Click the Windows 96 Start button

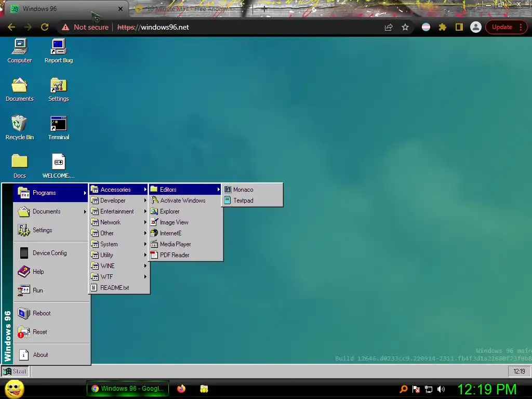pos(15,371)
